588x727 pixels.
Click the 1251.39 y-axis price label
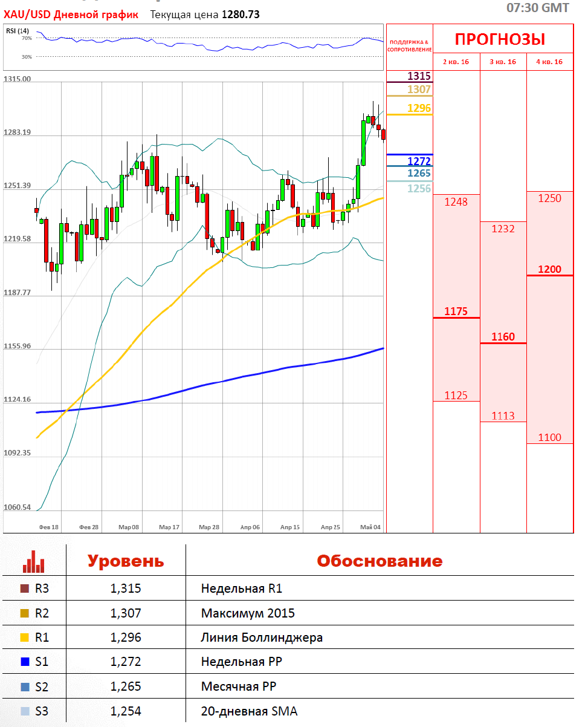[17, 186]
